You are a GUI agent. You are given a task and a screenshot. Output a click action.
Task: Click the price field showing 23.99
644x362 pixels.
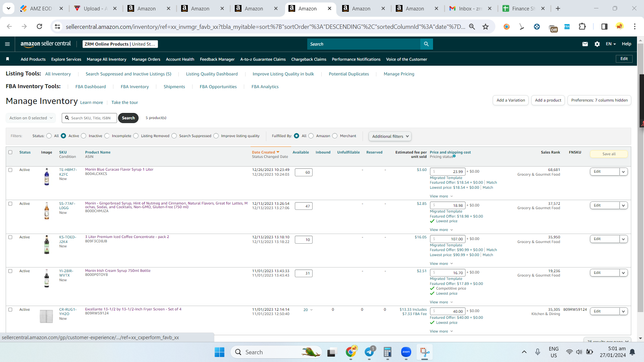point(448,172)
